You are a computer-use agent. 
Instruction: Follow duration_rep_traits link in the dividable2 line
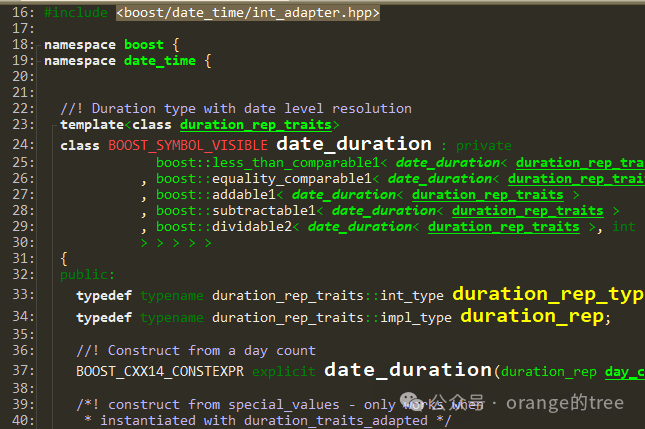click(504, 227)
